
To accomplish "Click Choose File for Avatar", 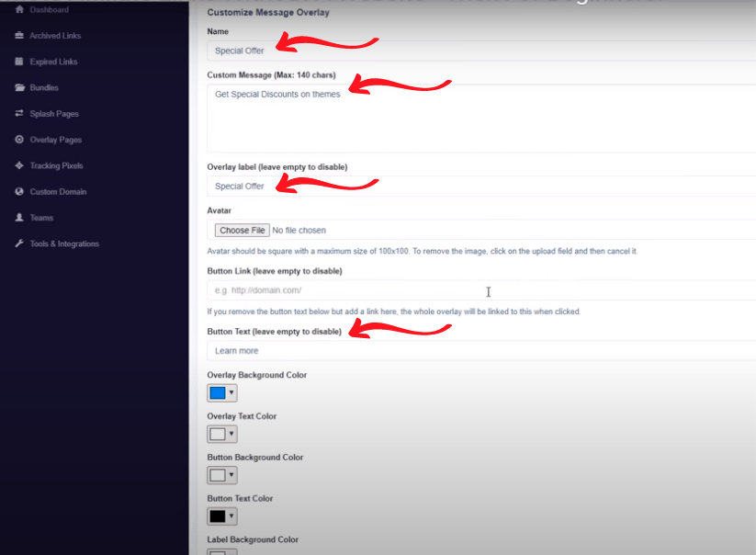I will point(242,231).
